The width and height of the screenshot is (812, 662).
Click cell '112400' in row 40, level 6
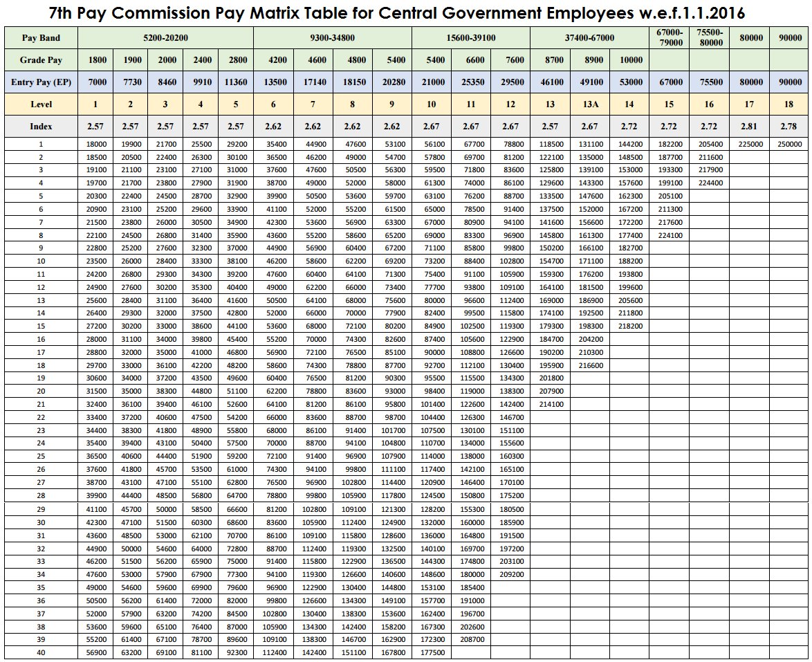(275, 653)
